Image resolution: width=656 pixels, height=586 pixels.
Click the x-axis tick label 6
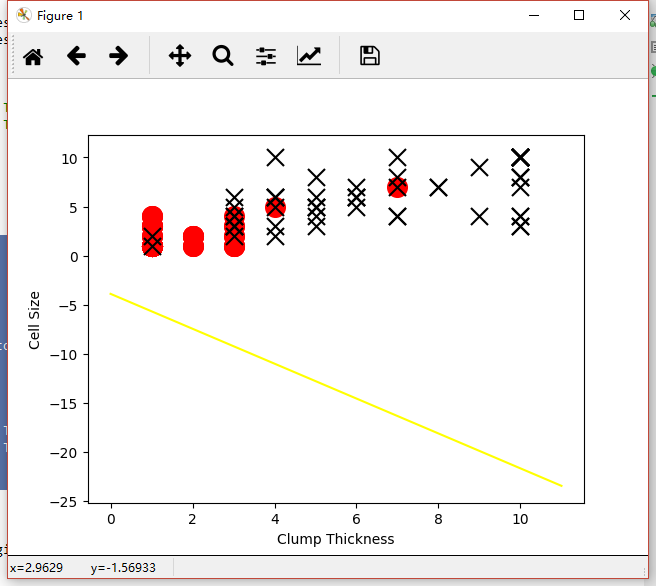356,519
